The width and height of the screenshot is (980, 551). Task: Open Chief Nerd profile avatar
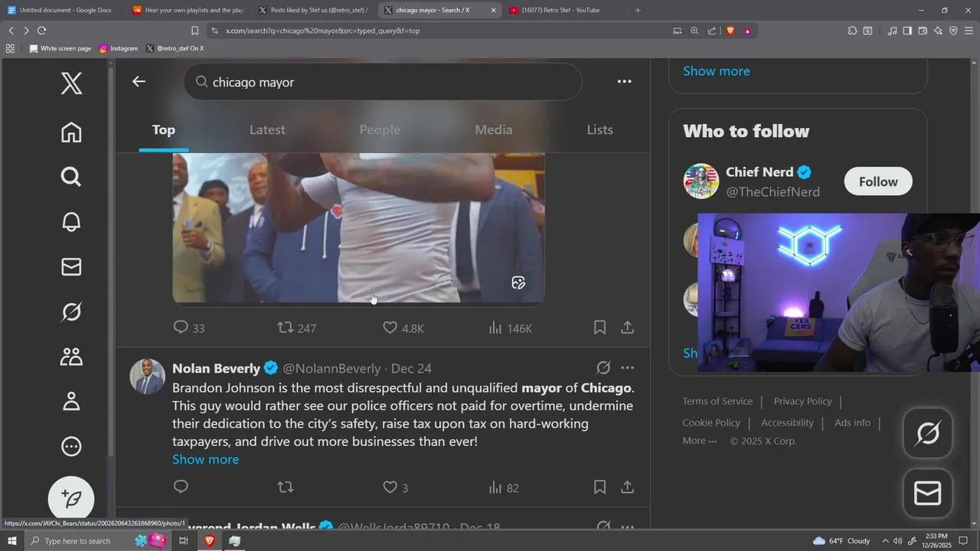pos(701,181)
